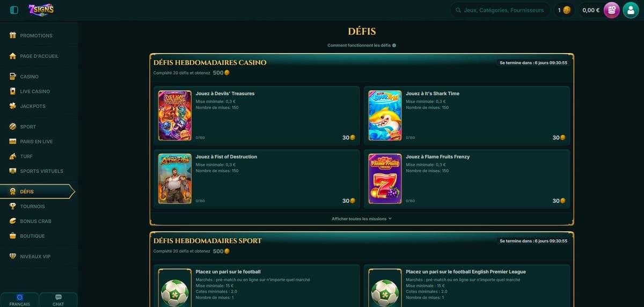Collapse the sidebar with the panel icon
Viewport: 644px width, 307px height.
coord(14,10)
